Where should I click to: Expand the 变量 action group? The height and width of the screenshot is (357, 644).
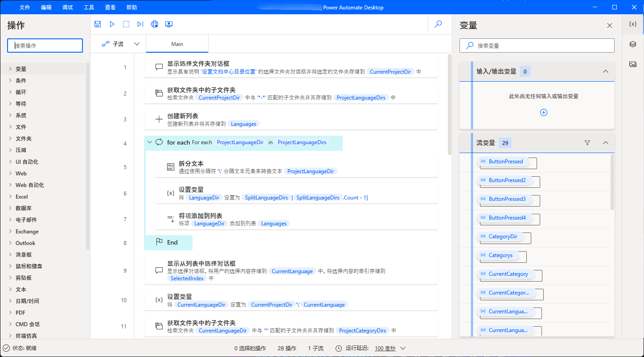tap(10, 69)
